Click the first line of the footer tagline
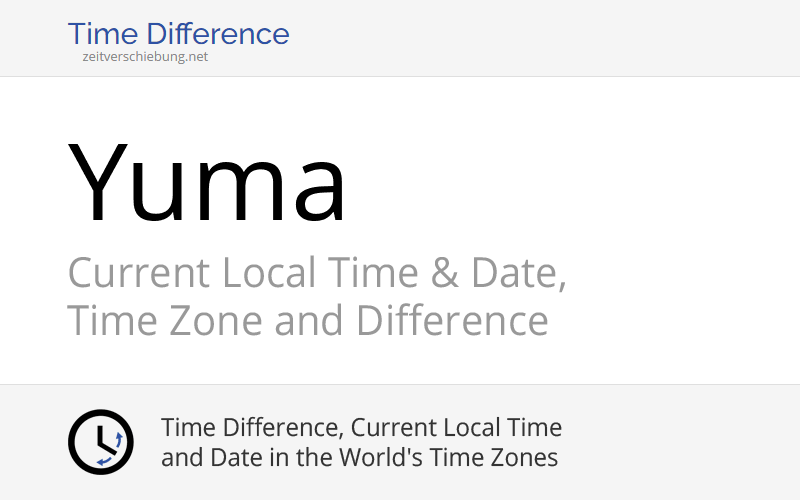This screenshot has width=800, height=500. [x=361, y=428]
